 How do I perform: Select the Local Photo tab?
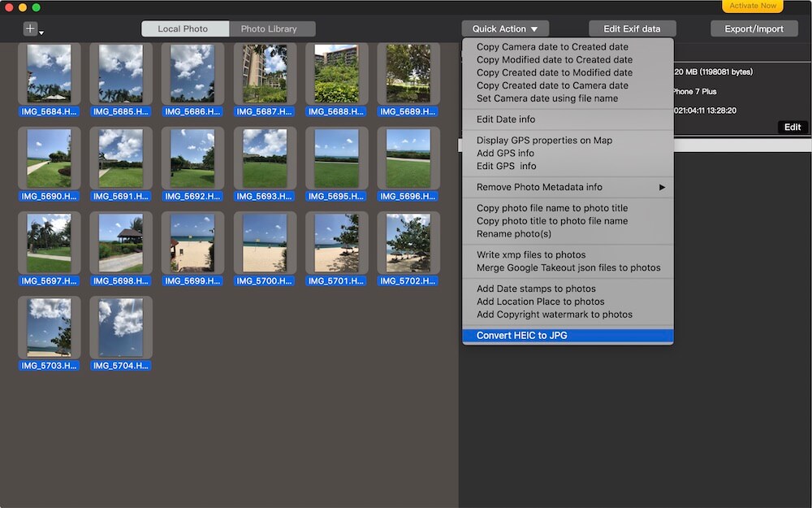(184, 28)
